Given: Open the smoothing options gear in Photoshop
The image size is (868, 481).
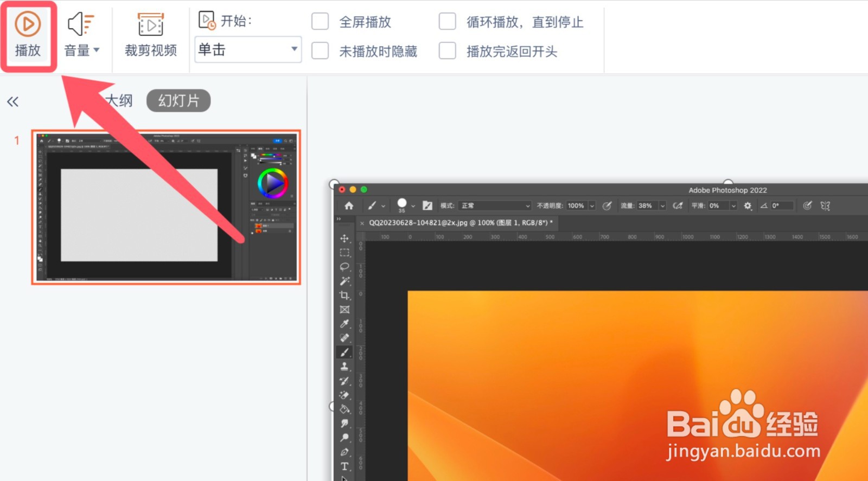Looking at the screenshot, I should tap(748, 206).
